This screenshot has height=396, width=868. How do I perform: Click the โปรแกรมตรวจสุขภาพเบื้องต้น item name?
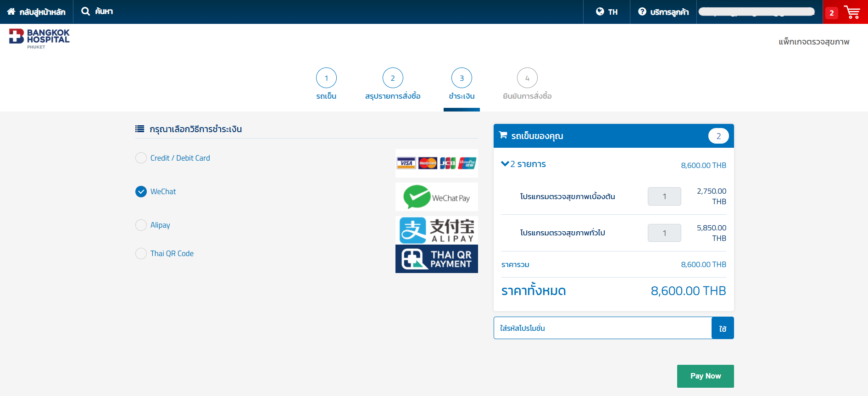(x=568, y=196)
